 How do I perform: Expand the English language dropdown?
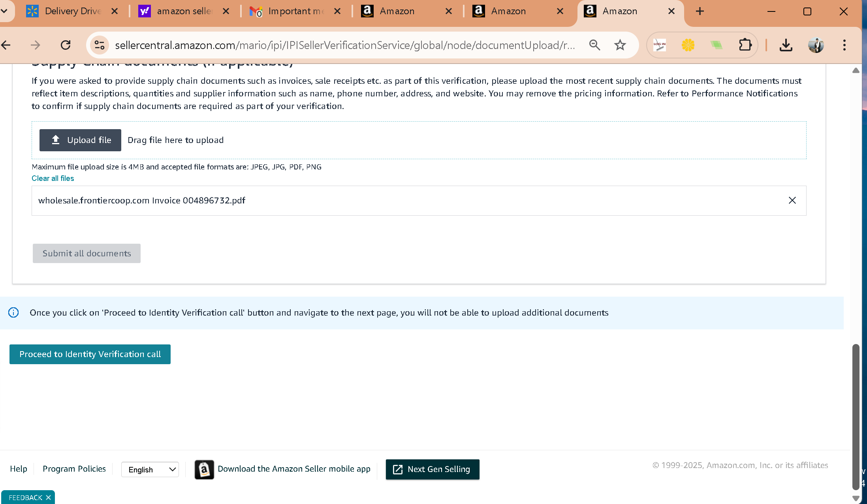pos(150,470)
